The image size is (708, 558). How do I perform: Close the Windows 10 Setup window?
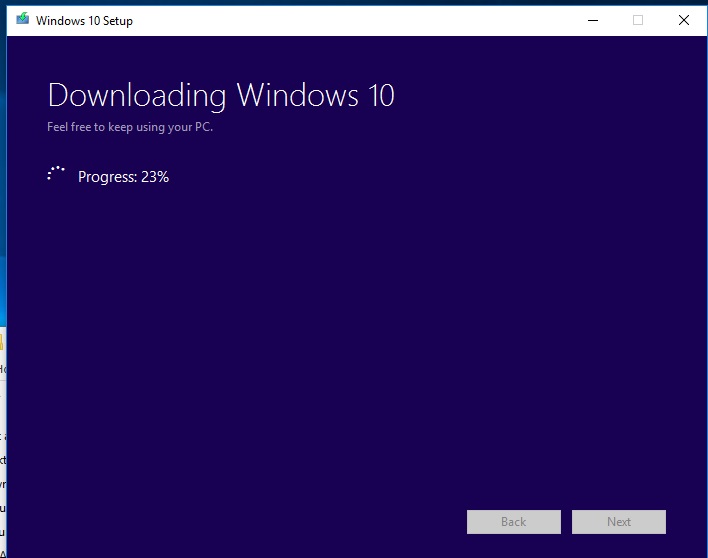pos(684,20)
